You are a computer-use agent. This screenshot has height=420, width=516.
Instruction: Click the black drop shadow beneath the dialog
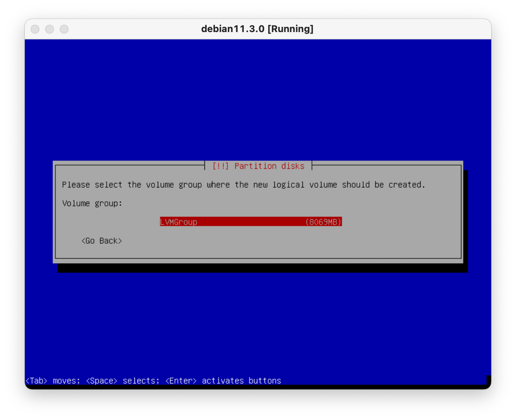pos(262,268)
